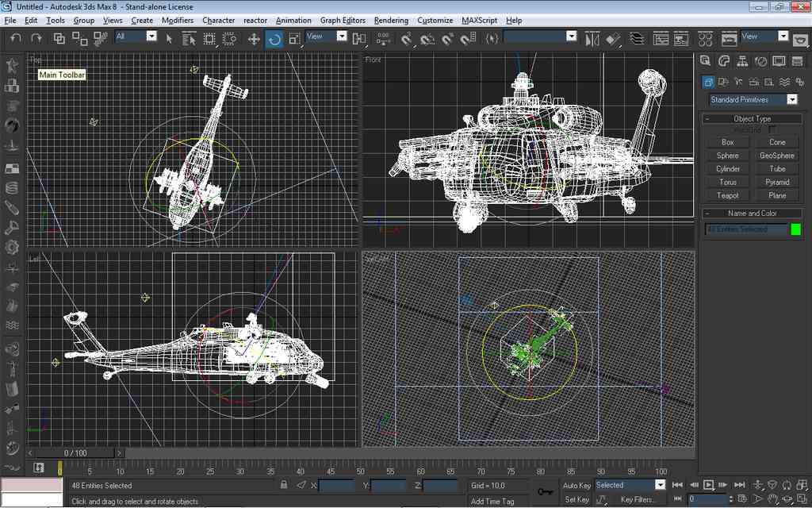Open the Hierarchy panel icon
The image size is (812, 508).
coord(742,62)
